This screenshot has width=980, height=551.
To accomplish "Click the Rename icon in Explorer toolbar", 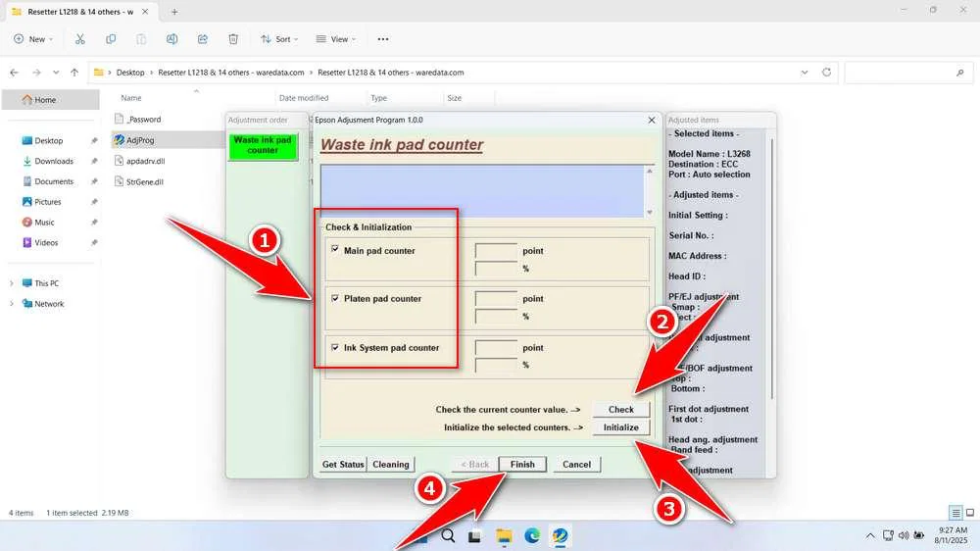I will [171, 39].
